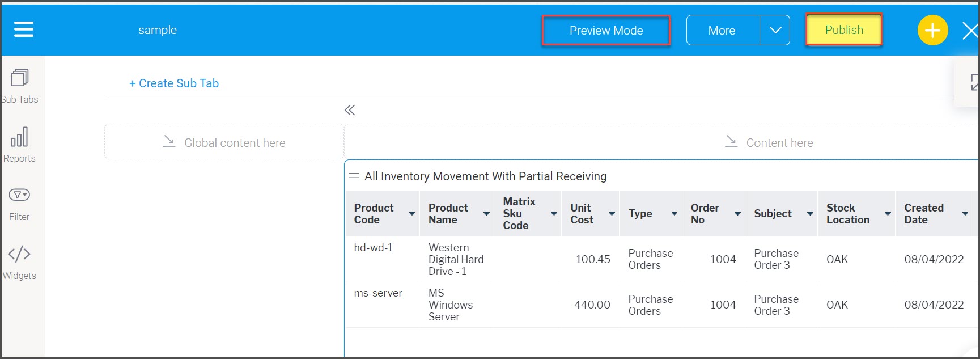980x359 pixels.
Task: Click the sample dashboard title
Action: click(158, 30)
